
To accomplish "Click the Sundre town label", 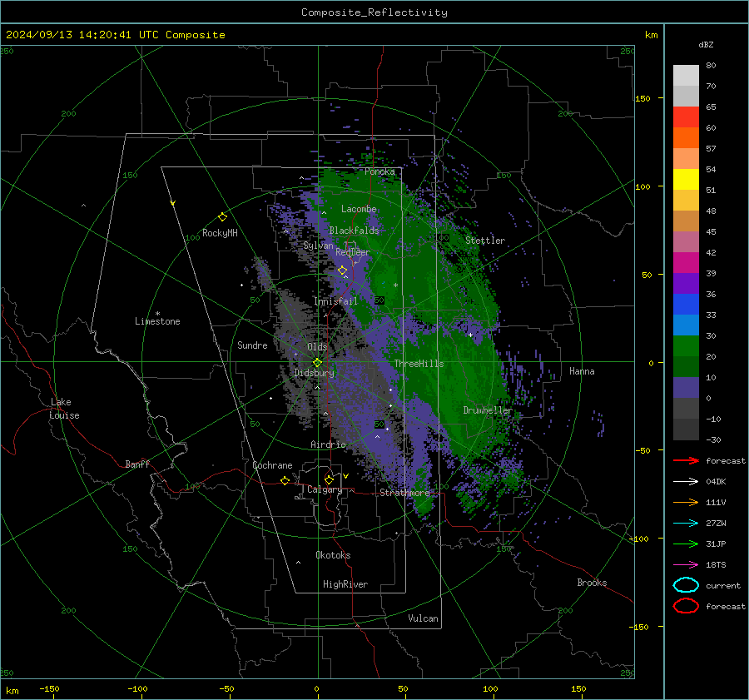I will 252,345.
